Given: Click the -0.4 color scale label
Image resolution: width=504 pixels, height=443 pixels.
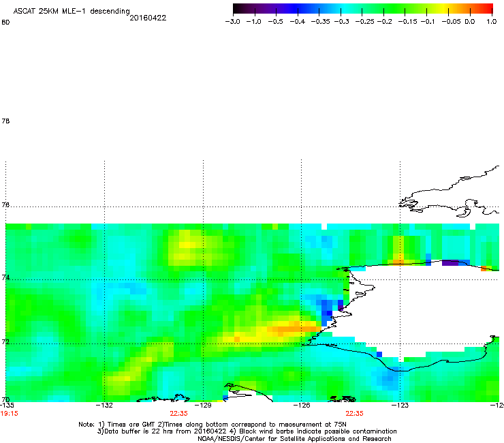Looking at the screenshot, I should (298, 22).
